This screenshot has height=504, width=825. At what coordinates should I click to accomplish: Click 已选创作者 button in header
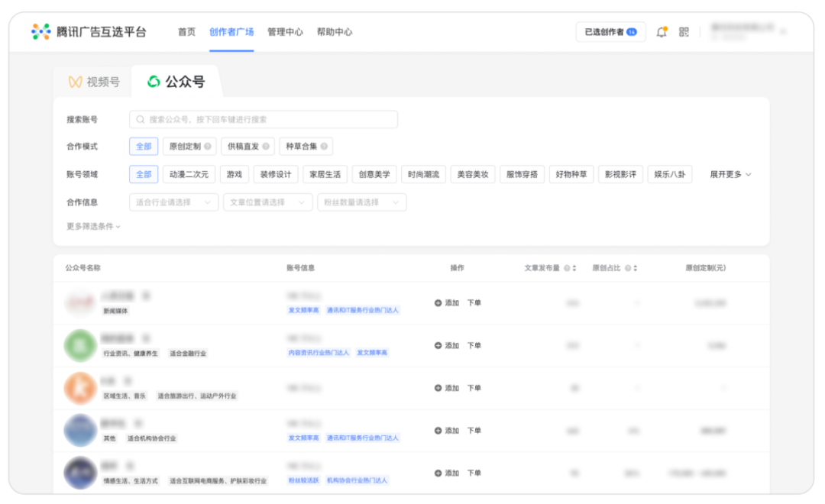click(x=610, y=32)
